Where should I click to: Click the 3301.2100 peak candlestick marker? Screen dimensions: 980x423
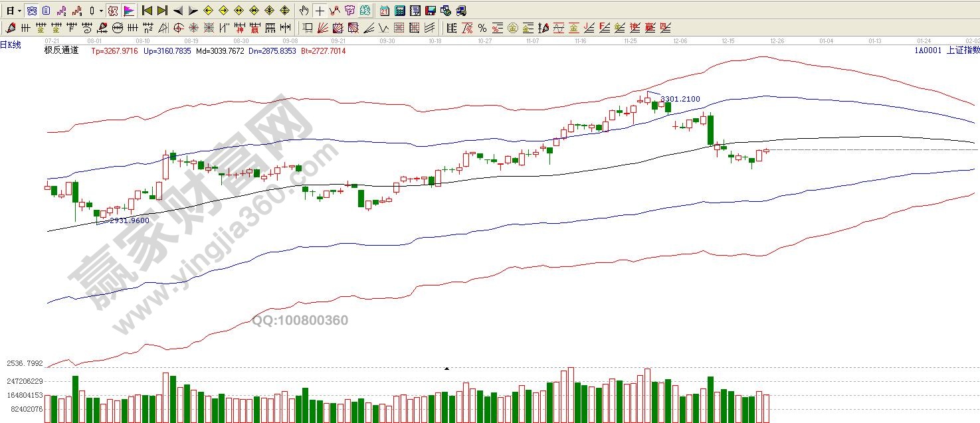(648, 98)
